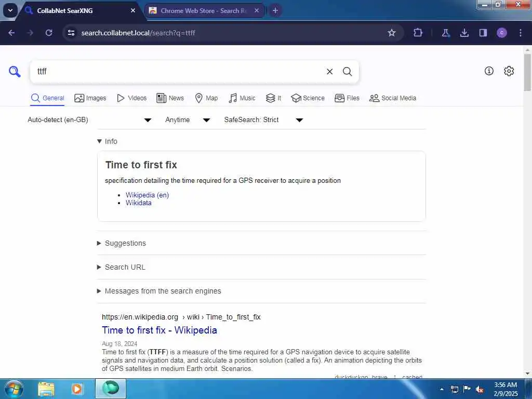Open the Wikidata link

pyautogui.click(x=138, y=203)
